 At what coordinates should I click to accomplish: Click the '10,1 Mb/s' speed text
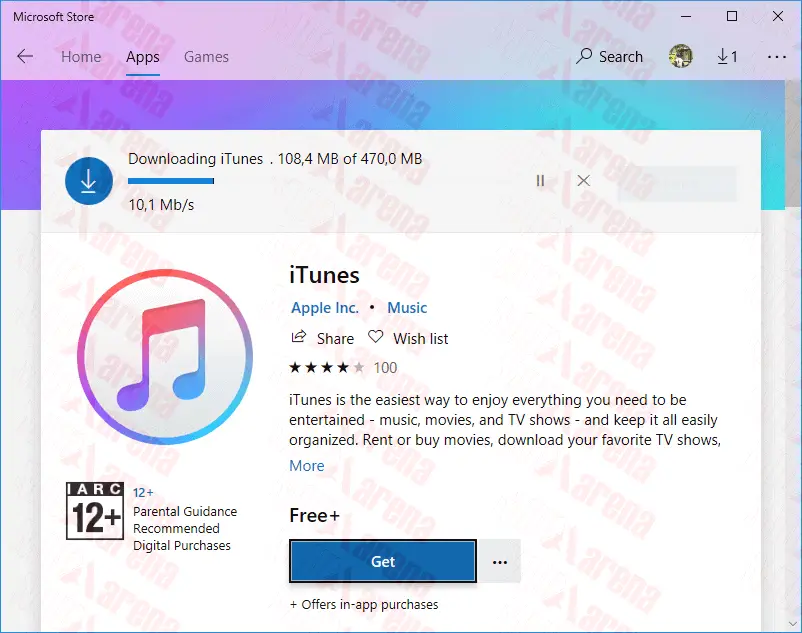tap(161, 205)
